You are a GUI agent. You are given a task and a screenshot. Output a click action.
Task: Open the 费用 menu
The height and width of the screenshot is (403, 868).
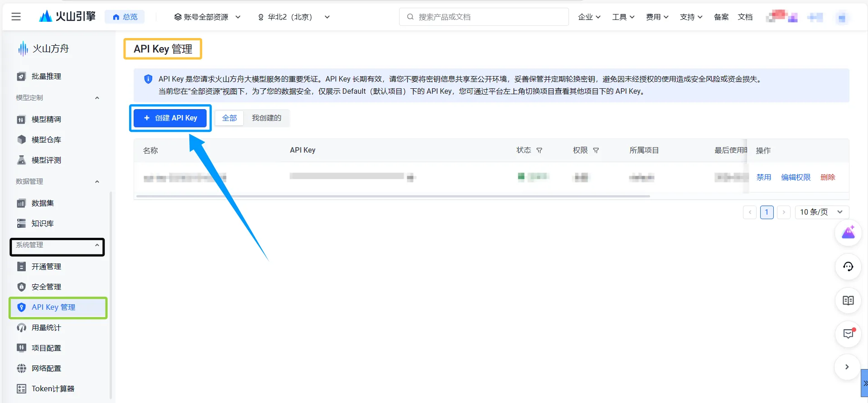tap(657, 17)
